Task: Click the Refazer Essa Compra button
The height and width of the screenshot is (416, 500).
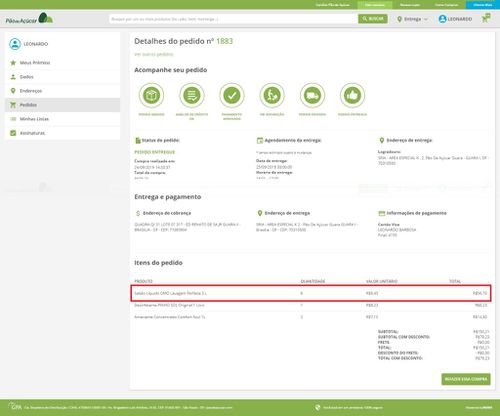Action: [x=466, y=379]
